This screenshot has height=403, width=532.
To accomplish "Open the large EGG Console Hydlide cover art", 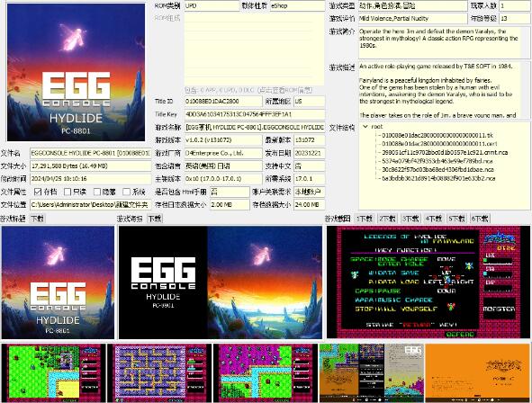I will (x=76, y=72).
